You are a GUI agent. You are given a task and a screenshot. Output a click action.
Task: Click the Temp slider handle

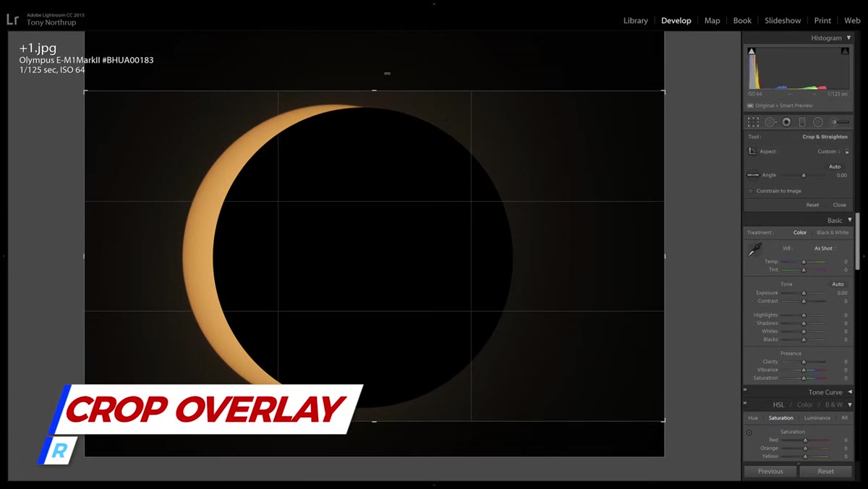804,262
